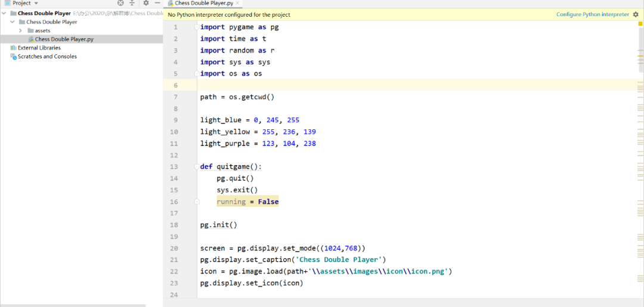This screenshot has width=644, height=307.
Task: Click the 'No Python interpreter configured' message
Action: pyautogui.click(x=229, y=14)
